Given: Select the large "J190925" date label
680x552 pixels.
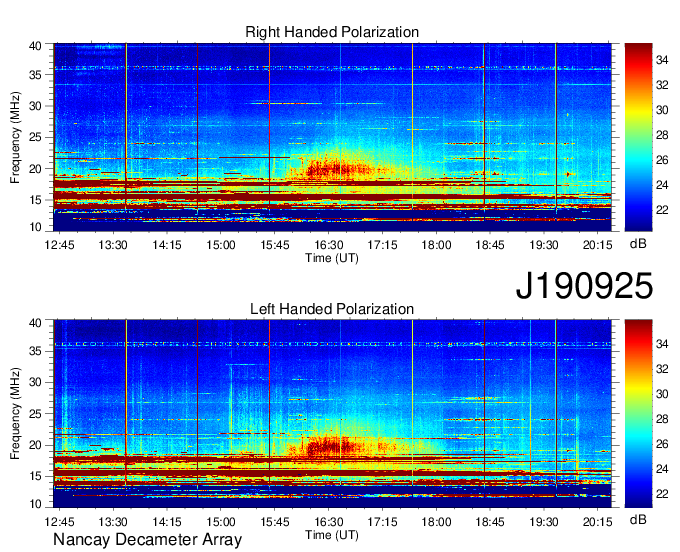Looking at the screenshot, I should pos(584,286).
